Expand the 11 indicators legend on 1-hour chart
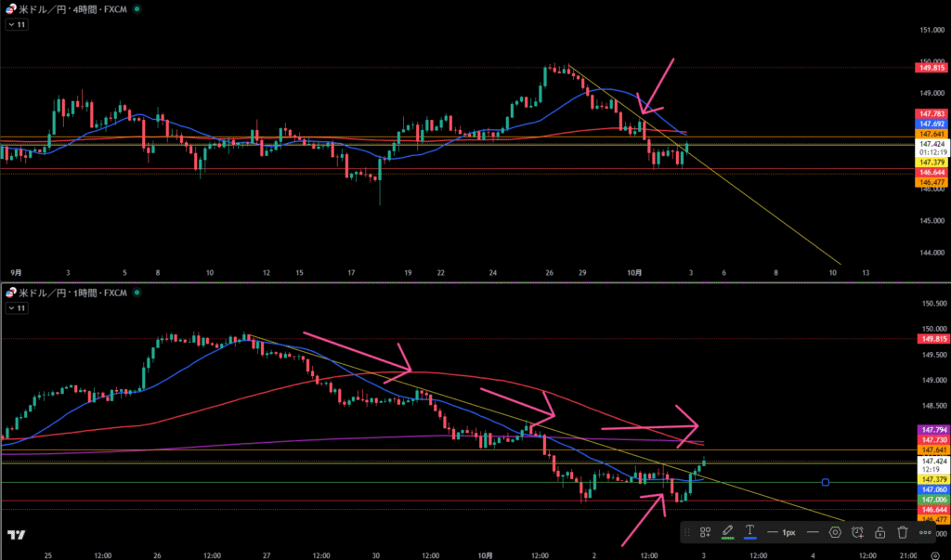Viewport: 951px width, 560px height. 17,307
